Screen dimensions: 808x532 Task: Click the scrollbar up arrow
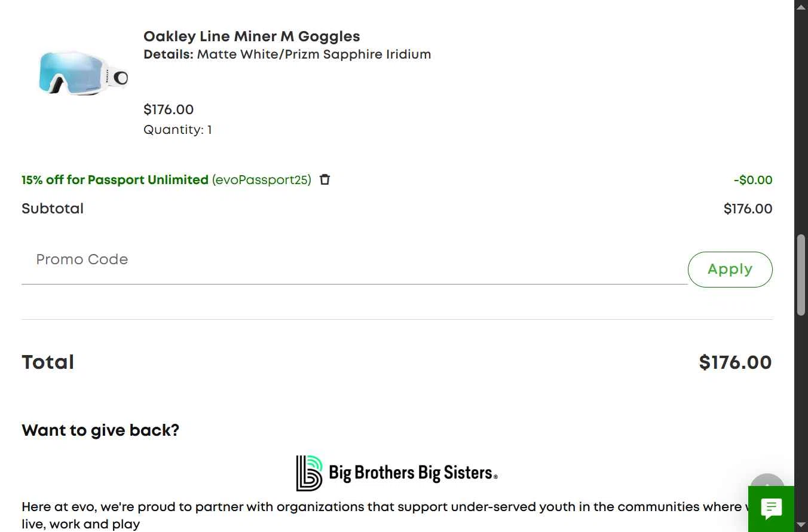[801, 7]
